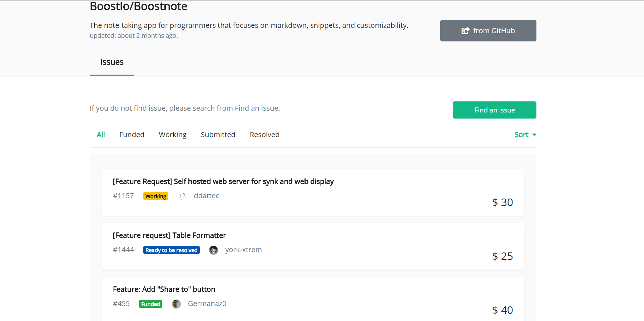Click issue number #1444
644x321 pixels.
point(123,250)
